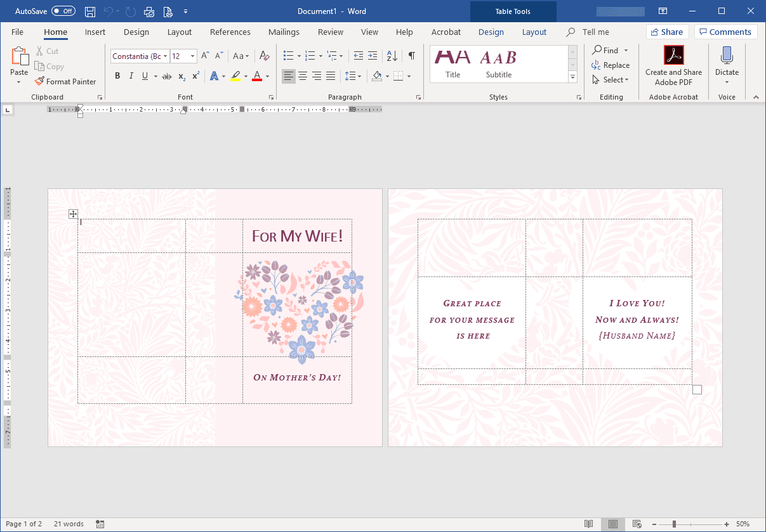Viewport: 766px width, 532px height.
Task: Open the Mailings ribbon tab
Action: [284, 32]
